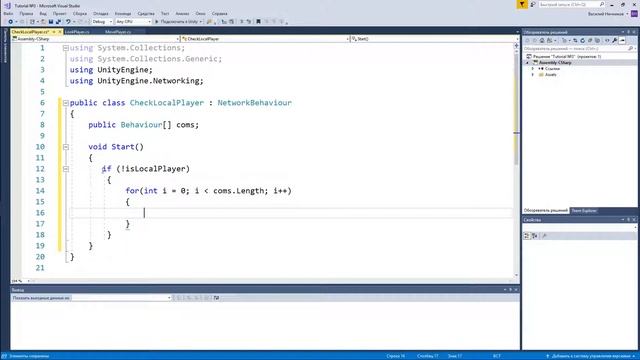Switch to the Team Explorer tab
The width and height of the screenshot is (640, 360).
[584, 211]
